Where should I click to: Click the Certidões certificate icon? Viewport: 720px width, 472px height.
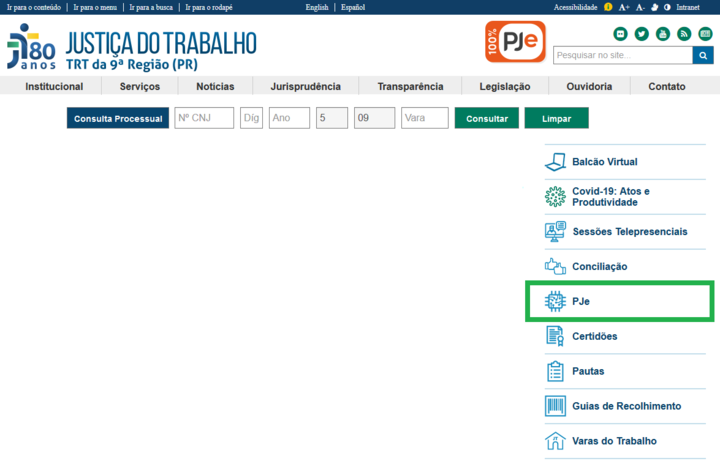(x=555, y=336)
